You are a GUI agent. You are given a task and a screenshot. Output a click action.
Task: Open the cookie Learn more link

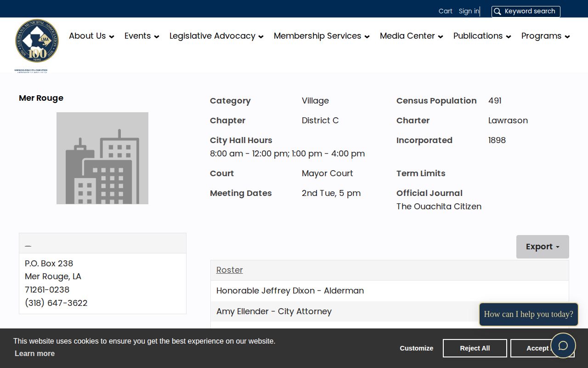[34, 353]
